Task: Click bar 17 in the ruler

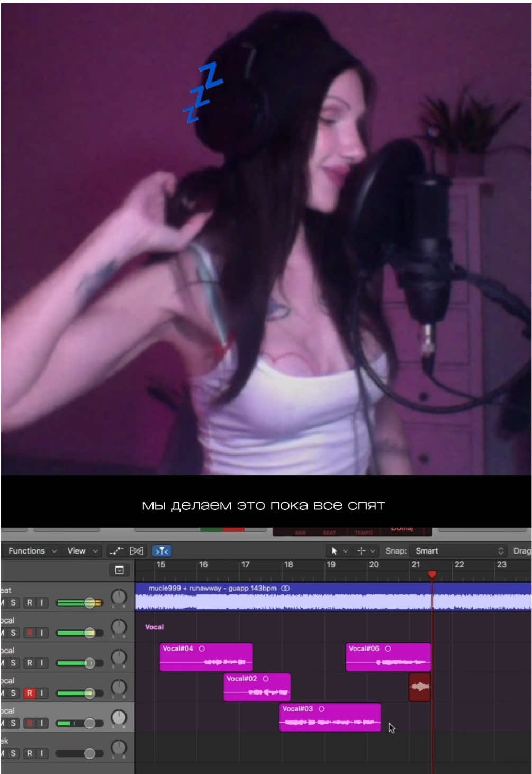Action: [246, 565]
